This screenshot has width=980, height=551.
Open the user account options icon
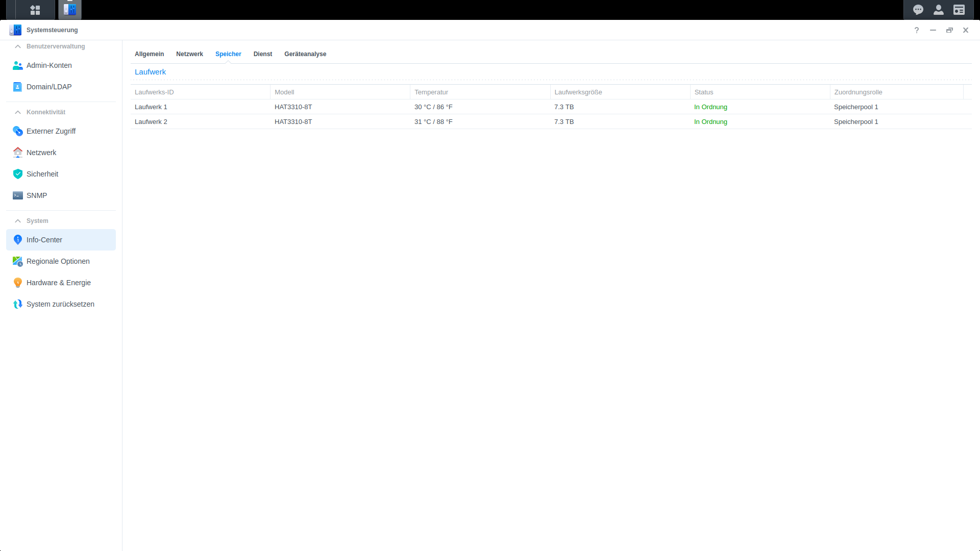939,10
